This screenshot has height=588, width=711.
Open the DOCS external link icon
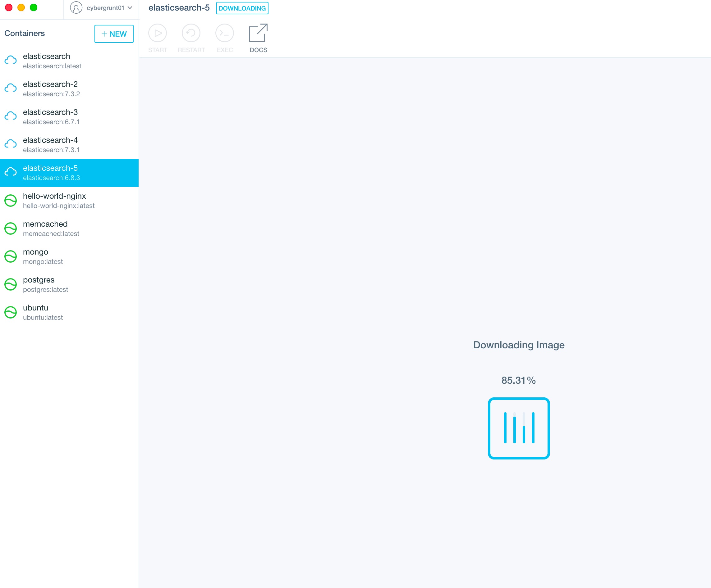[258, 33]
